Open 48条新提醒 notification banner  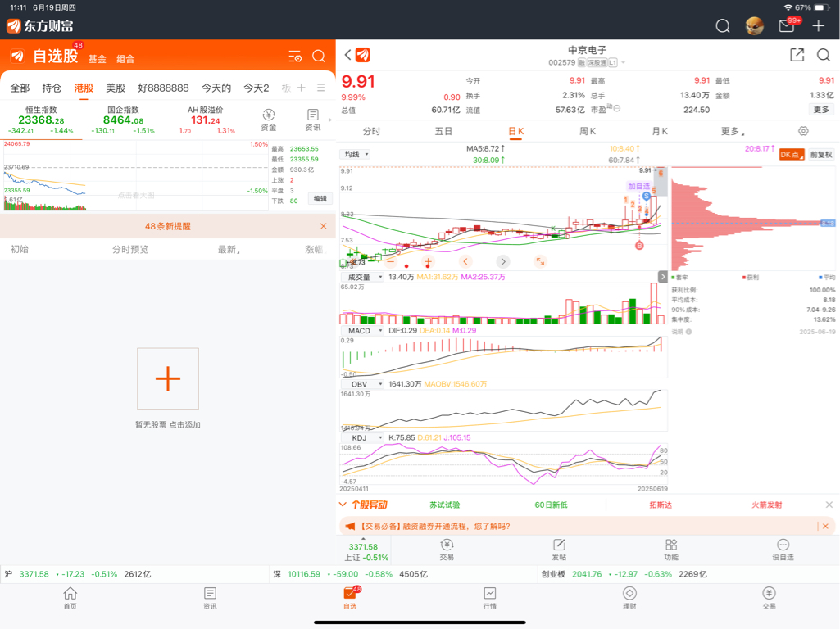(x=168, y=226)
